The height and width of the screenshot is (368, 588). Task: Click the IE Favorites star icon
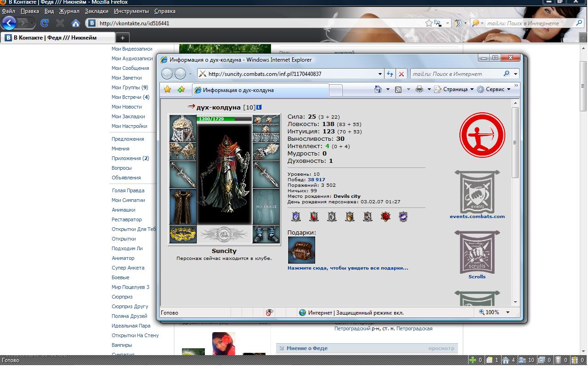[168, 89]
